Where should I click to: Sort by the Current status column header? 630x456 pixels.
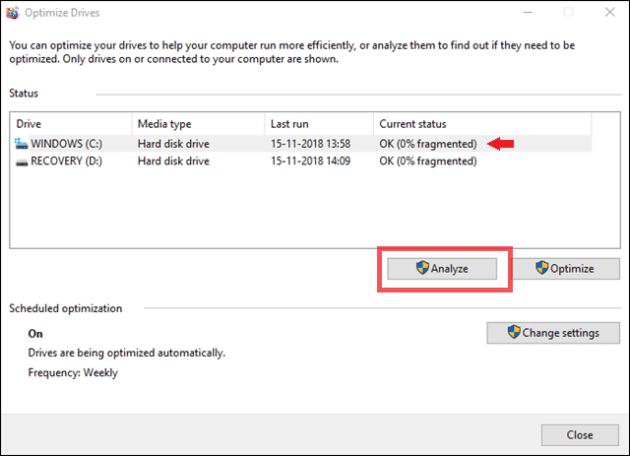coord(483,124)
